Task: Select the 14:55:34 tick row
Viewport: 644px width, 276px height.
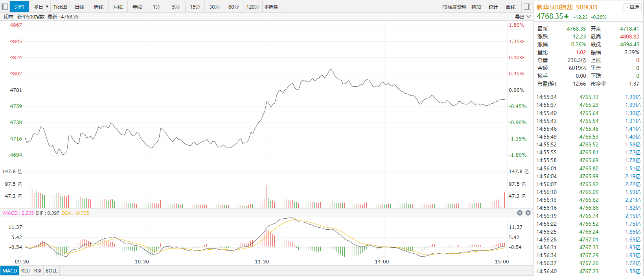Action: tap(589, 97)
